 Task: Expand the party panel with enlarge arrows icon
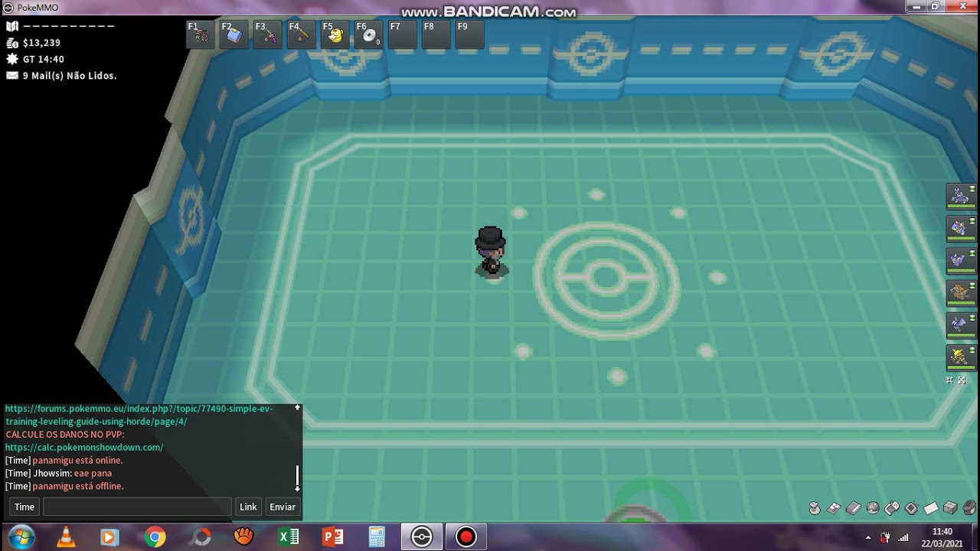point(962,380)
